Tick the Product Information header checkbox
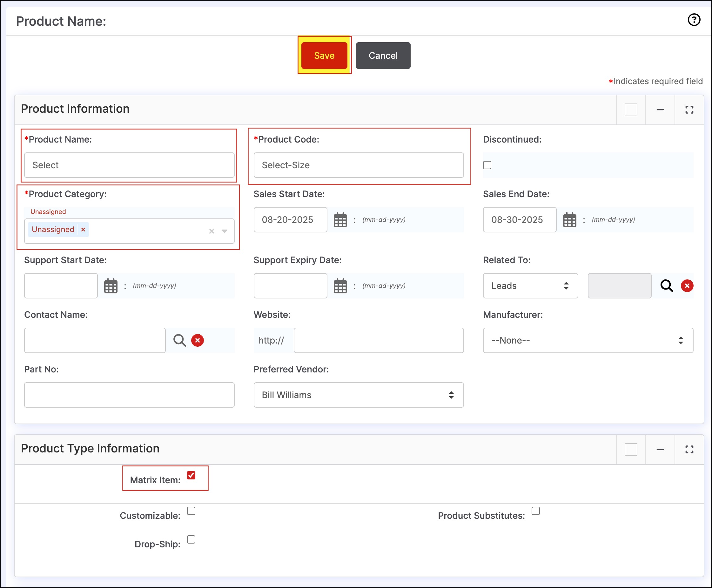Viewport: 712px width, 588px height. pyautogui.click(x=631, y=110)
